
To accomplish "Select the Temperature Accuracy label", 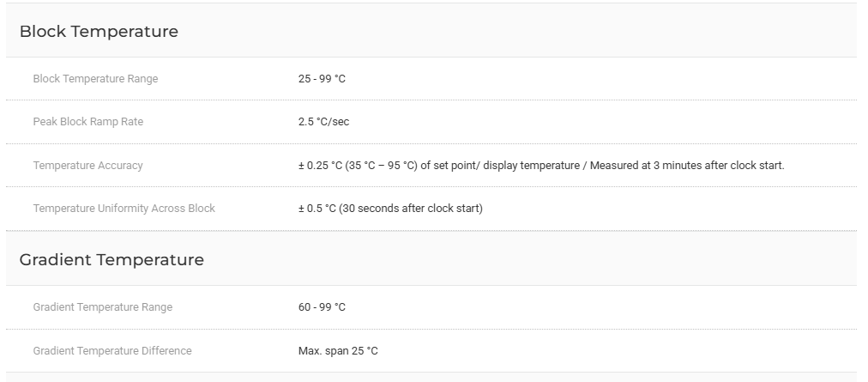I will coord(87,165).
